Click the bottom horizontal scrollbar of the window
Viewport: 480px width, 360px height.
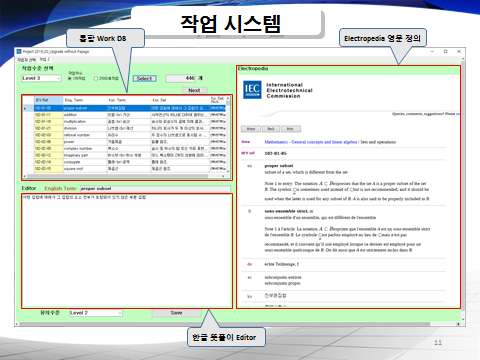pos(238,324)
